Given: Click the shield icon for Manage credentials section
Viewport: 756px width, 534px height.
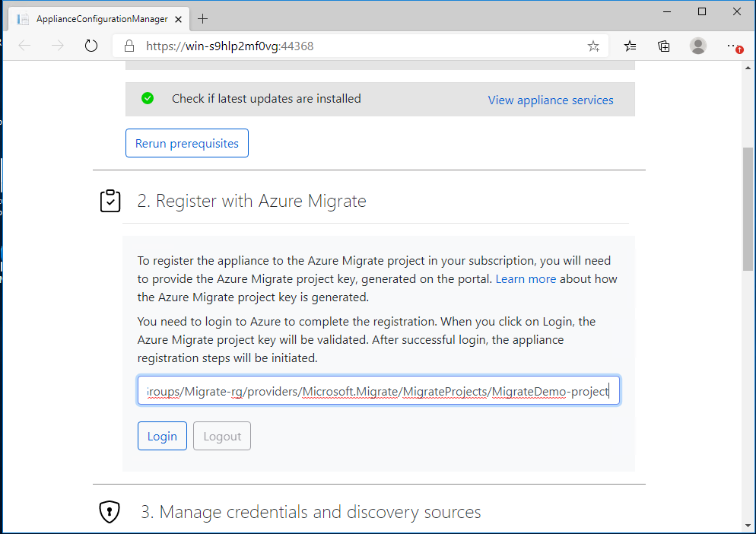Looking at the screenshot, I should [109, 512].
